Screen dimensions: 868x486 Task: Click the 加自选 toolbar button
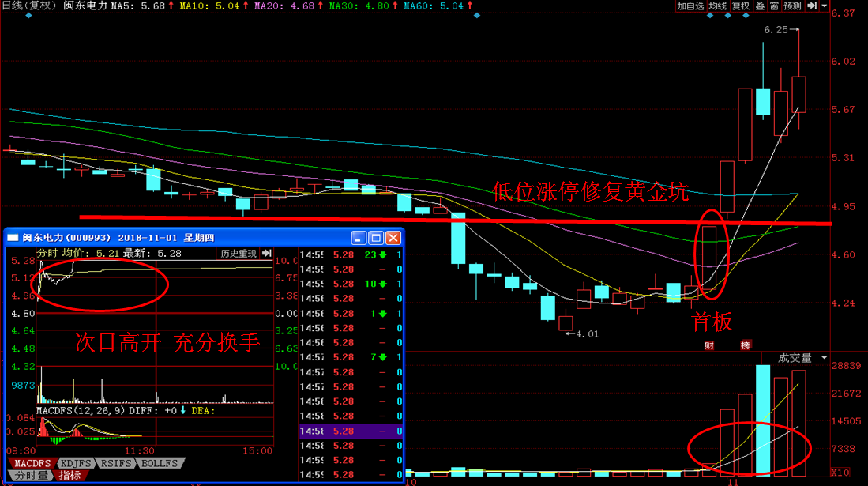[690, 6]
